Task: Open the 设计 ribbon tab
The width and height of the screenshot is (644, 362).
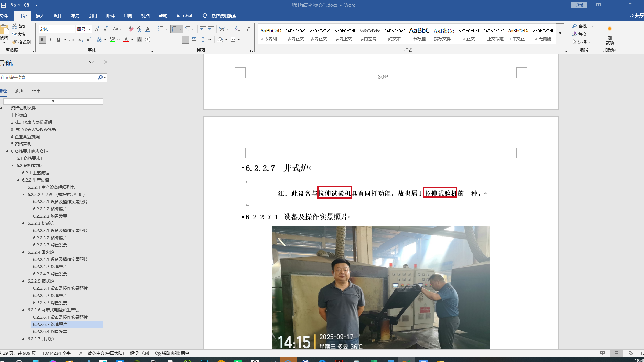Action: click(58, 16)
